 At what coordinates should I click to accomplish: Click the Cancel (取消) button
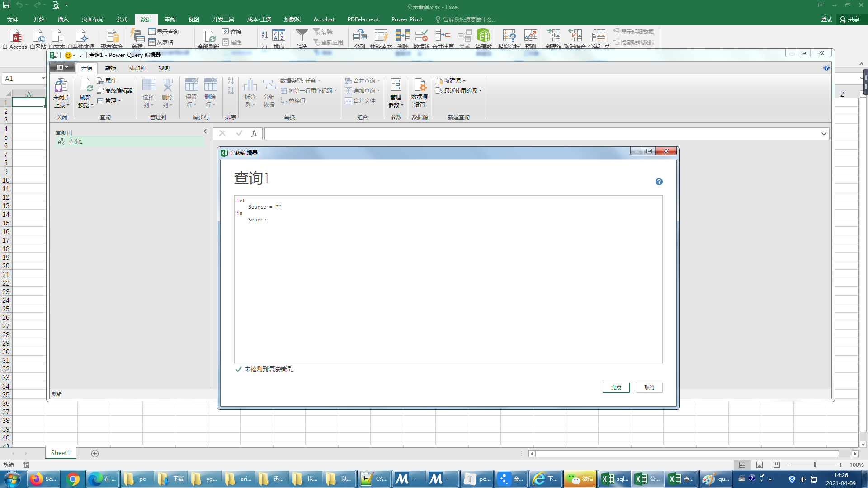coord(649,388)
